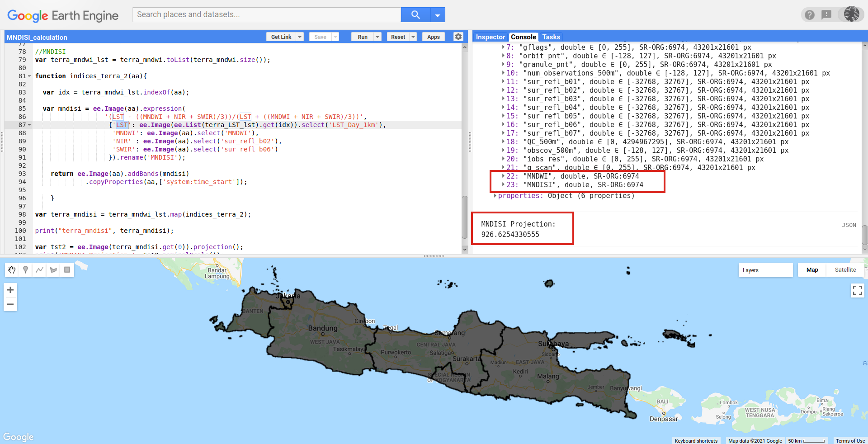Select the draw polygon shape tool
This screenshot has width=868, height=444.
click(53, 270)
